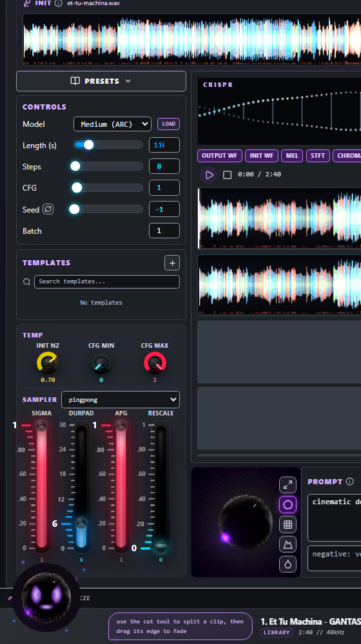Click the CFG MAX red knob
Screen dimensions: 361x644
point(155,363)
